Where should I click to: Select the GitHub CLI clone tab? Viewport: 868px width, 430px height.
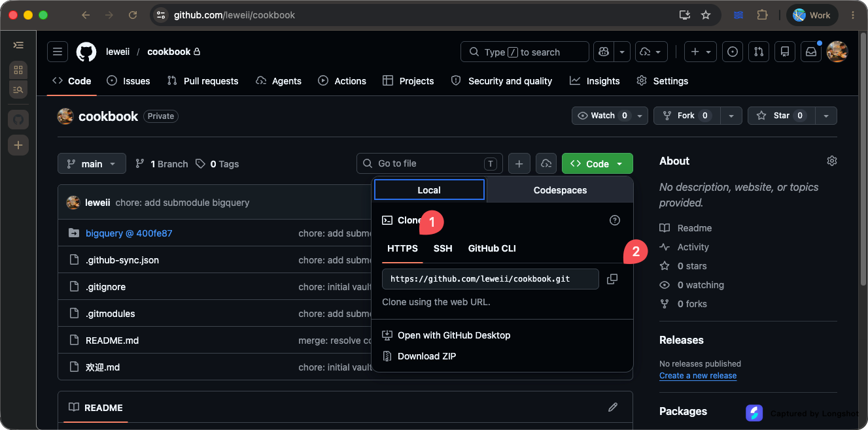coord(492,248)
